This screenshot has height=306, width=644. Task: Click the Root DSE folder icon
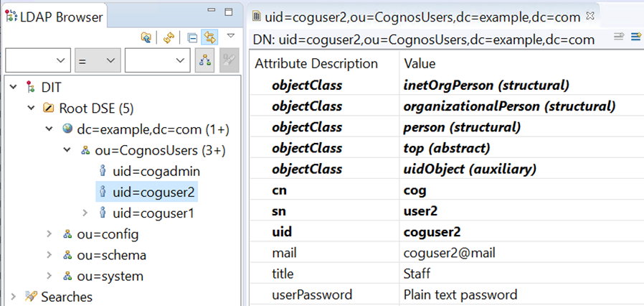49,108
